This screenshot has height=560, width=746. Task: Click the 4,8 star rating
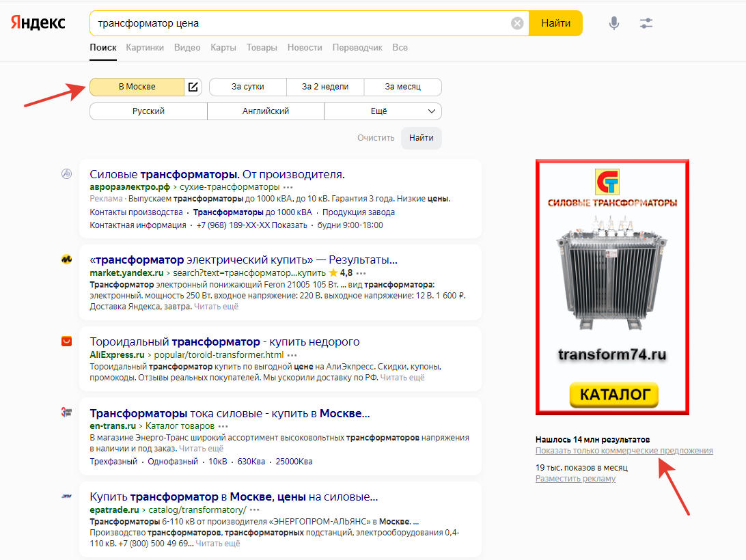[x=341, y=272]
